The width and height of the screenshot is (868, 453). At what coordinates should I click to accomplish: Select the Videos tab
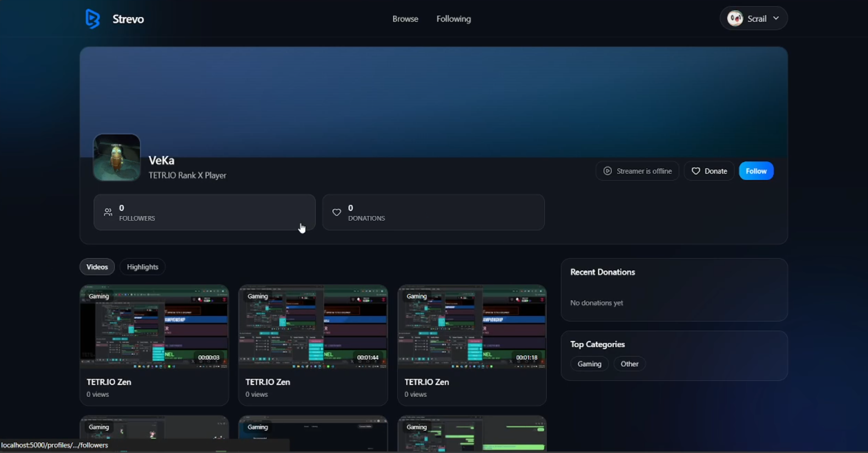[97, 267]
